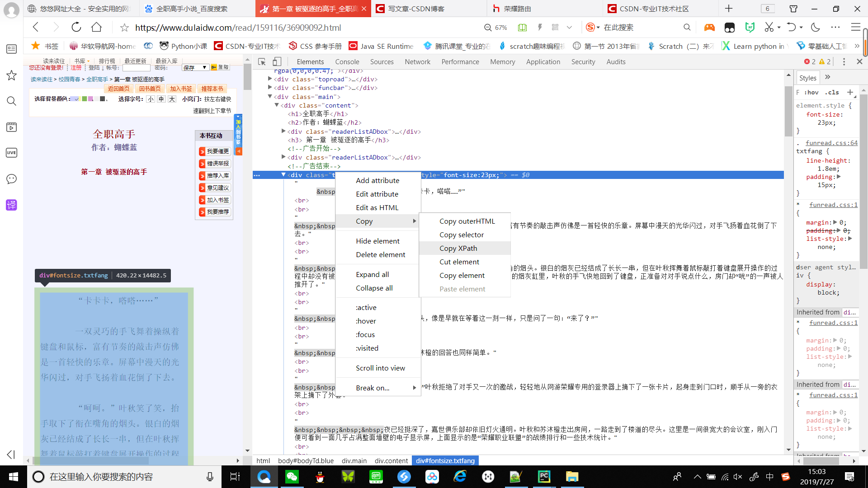Select Copy outerHTML option
Image resolution: width=868 pixels, height=488 pixels.
click(x=467, y=221)
